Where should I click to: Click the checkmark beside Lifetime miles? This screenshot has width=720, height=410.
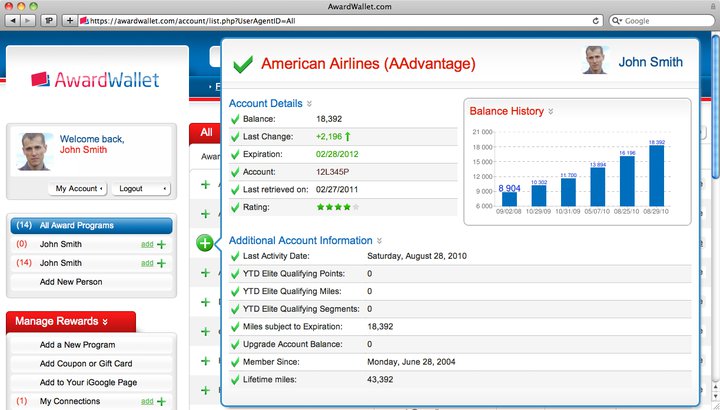235,380
